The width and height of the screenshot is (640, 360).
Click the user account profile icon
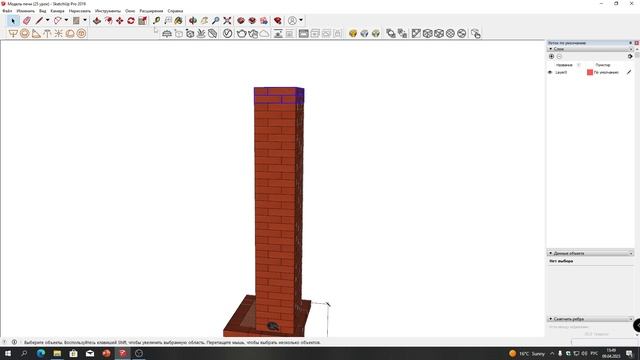pyautogui.click(x=292, y=20)
